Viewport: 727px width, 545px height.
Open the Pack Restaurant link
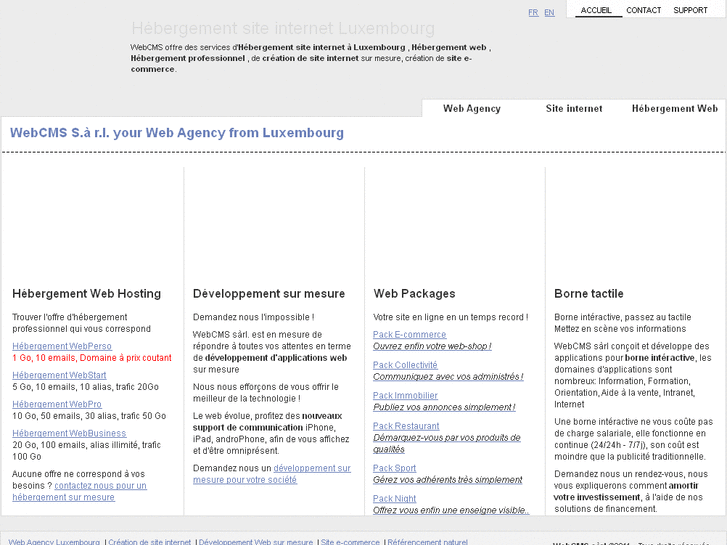pos(406,426)
